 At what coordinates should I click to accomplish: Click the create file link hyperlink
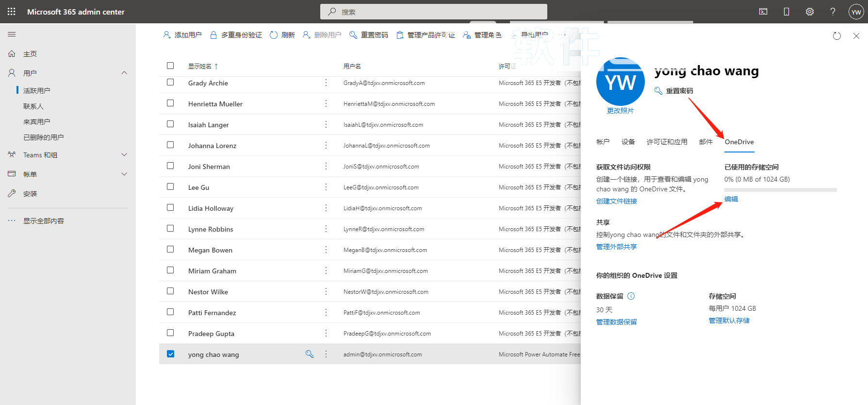(x=616, y=201)
